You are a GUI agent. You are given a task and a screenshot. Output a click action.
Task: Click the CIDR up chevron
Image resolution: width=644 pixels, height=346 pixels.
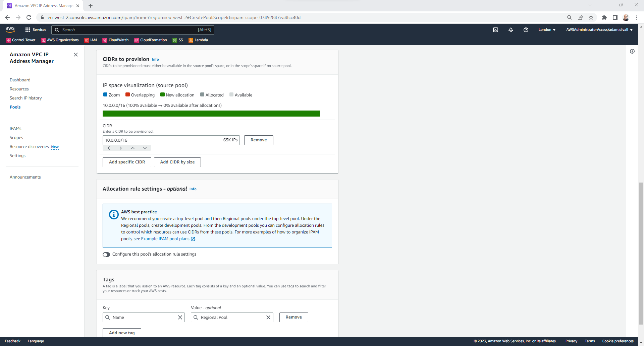point(133,148)
